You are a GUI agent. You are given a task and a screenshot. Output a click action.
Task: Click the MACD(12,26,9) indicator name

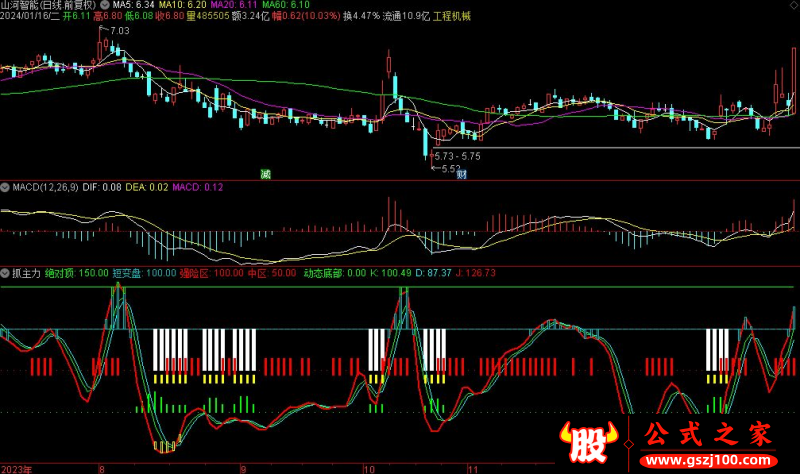(45, 187)
